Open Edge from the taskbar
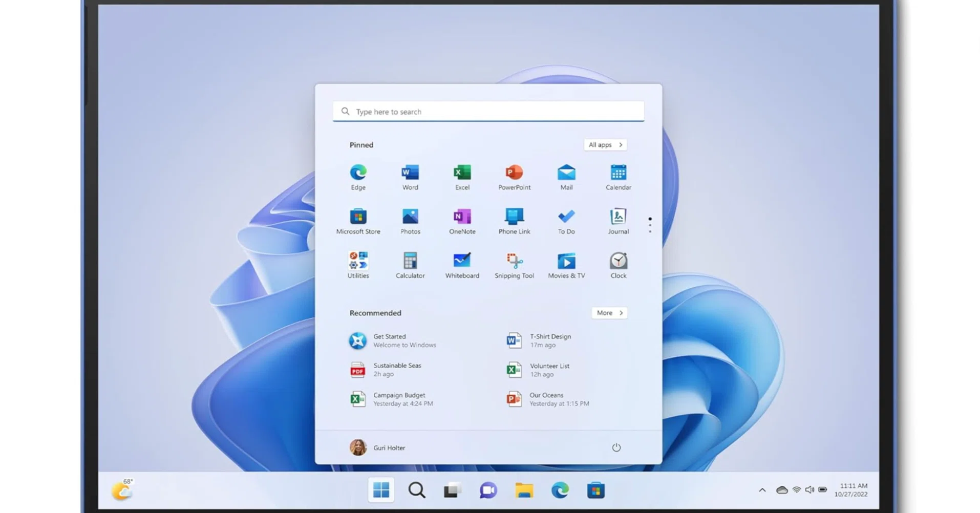980x513 pixels. click(x=560, y=490)
